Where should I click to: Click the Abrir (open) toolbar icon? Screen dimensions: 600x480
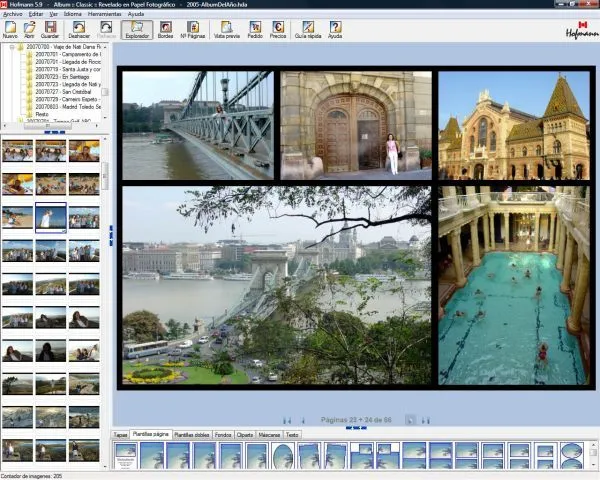coord(29,29)
